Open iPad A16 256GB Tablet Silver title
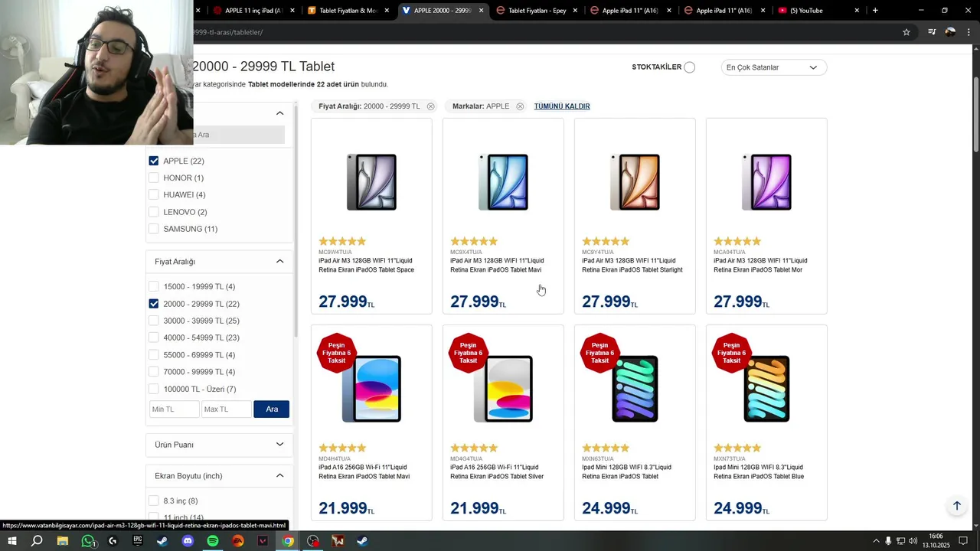980x551 pixels. (497, 472)
